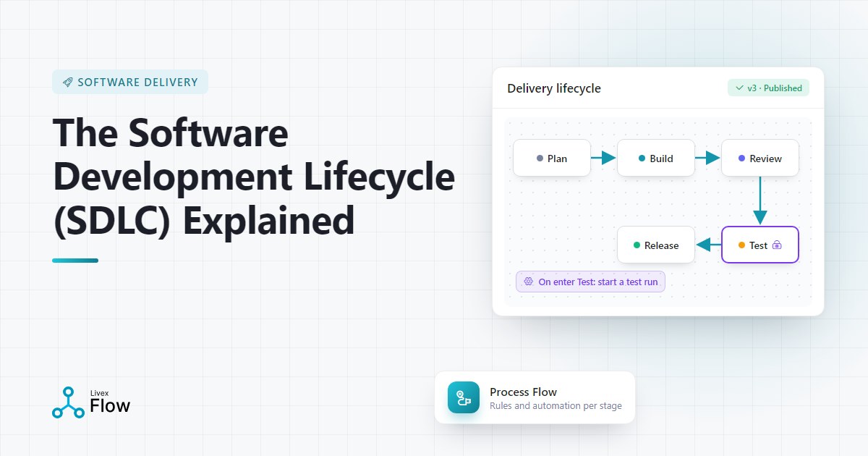This screenshot has width=868, height=456.
Task: Select the Plan stage node
Action: coord(552,158)
